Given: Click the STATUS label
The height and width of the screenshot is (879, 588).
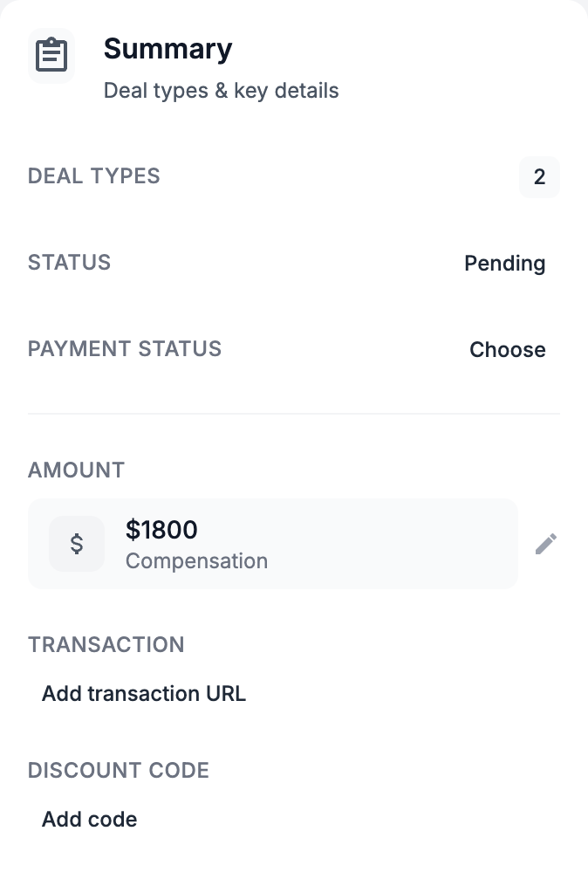Looking at the screenshot, I should pyautogui.click(x=69, y=263).
